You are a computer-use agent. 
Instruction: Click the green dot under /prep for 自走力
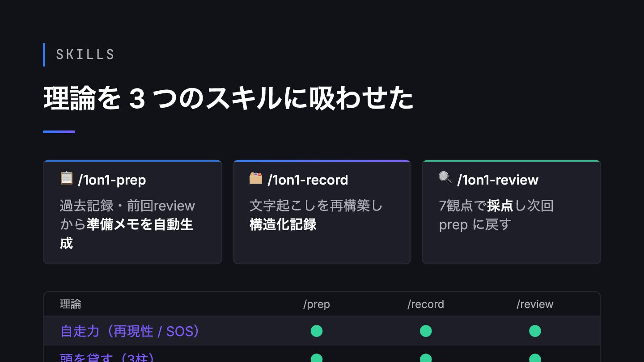click(317, 331)
